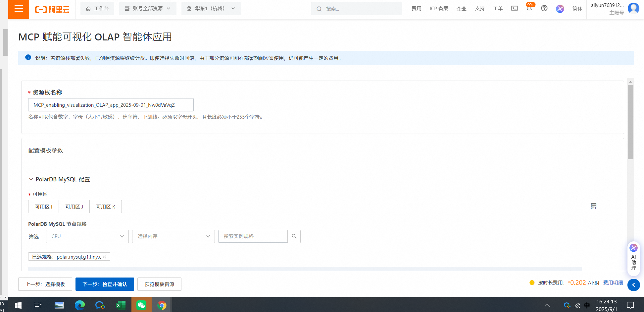Launch Microsoft Edge from the taskbar
This screenshot has height=312, width=644.
[x=80, y=305]
